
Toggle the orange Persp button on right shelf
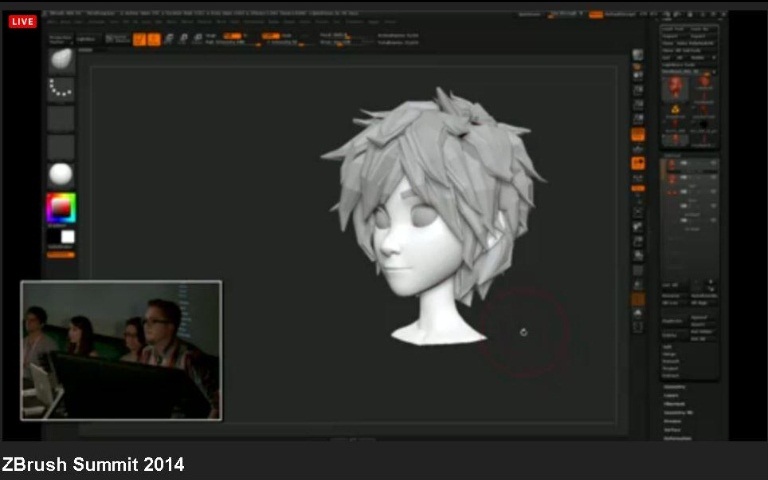638,135
